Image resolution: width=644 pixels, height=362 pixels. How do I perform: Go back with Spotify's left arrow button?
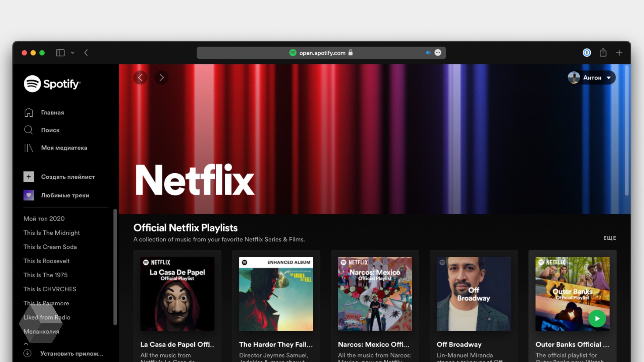(x=140, y=78)
